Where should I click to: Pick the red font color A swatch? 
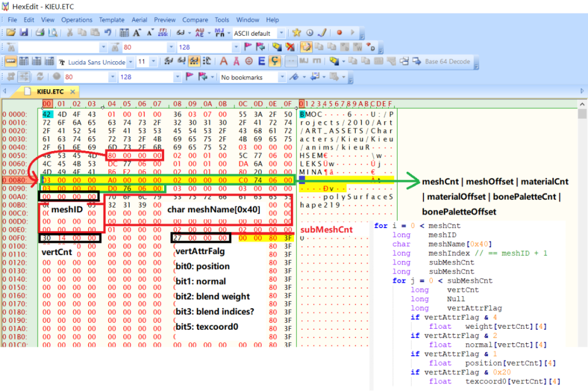[225, 61]
